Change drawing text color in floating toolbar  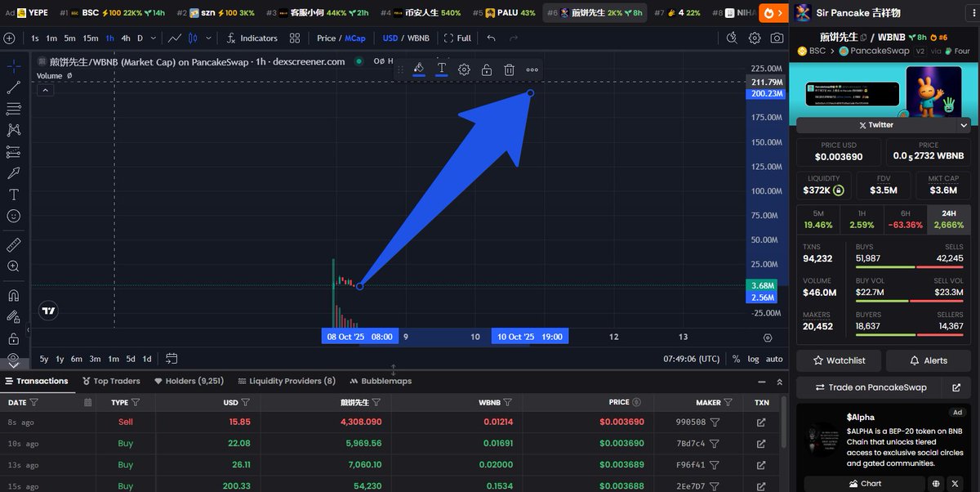pyautogui.click(x=442, y=69)
